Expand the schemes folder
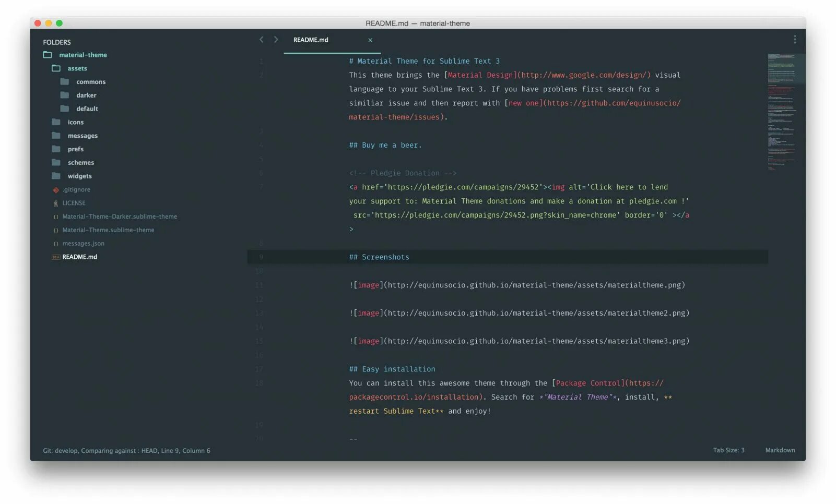This screenshot has width=836, height=504. tap(81, 163)
